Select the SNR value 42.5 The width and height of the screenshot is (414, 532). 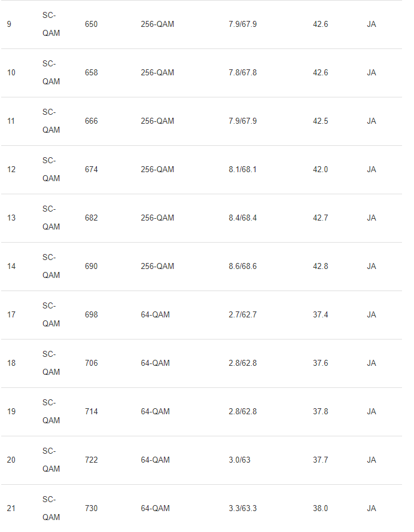coord(320,121)
